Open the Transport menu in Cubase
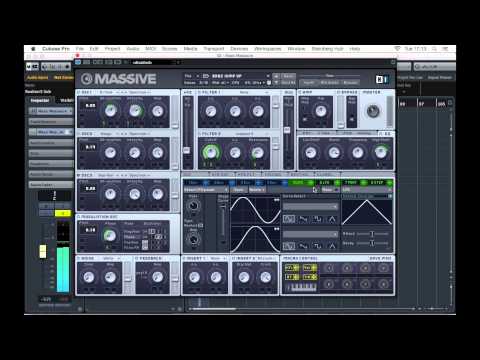Image resolution: width=480 pixels, height=360 pixels. click(214, 49)
